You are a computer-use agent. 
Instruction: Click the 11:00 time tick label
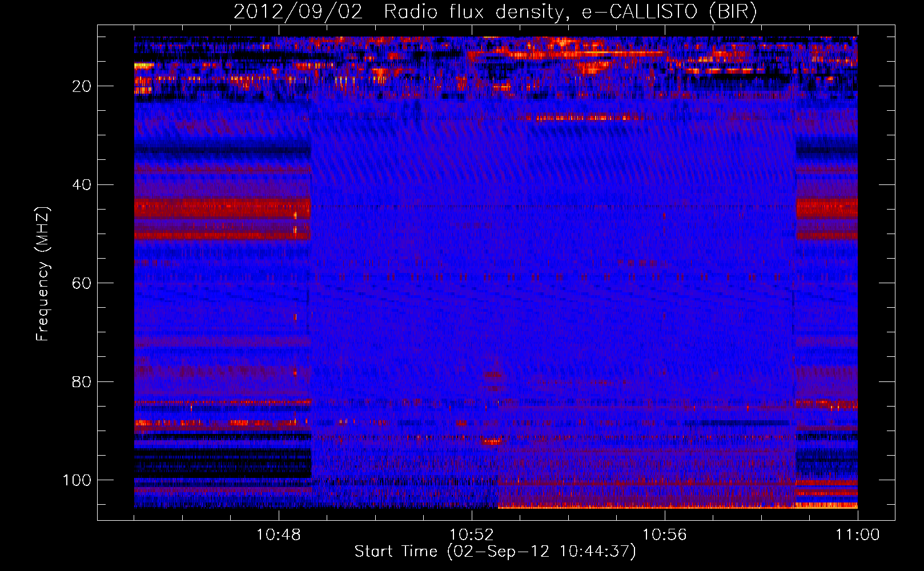858,535
